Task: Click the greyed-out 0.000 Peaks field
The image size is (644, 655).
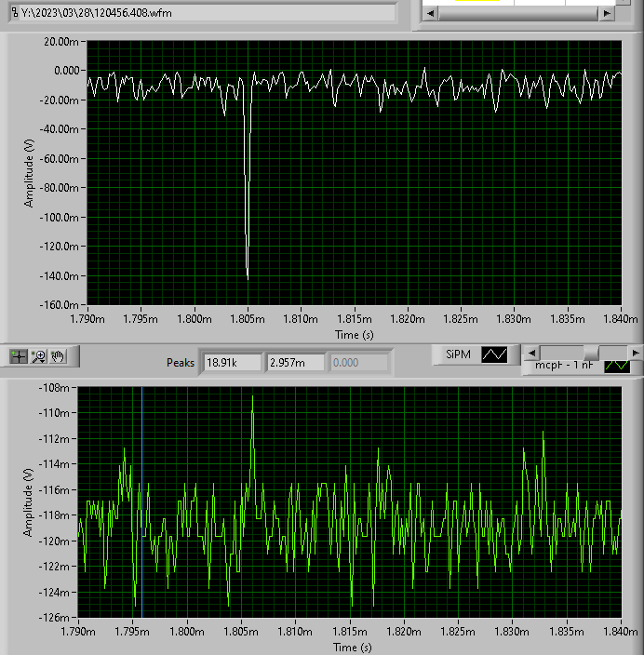Action: 357,362
